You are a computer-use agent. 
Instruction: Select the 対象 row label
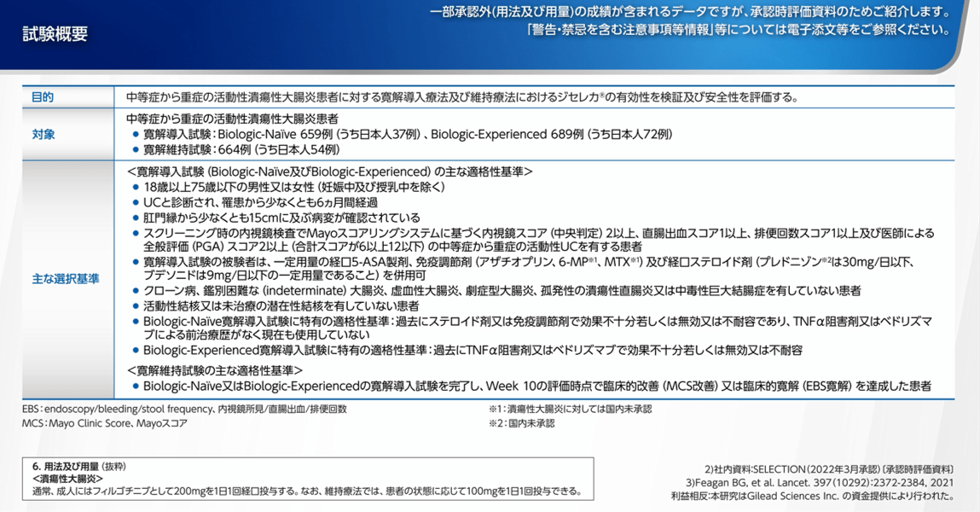43,135
